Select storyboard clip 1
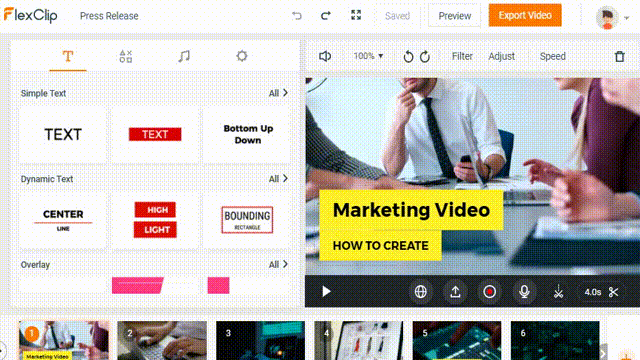 64,340
